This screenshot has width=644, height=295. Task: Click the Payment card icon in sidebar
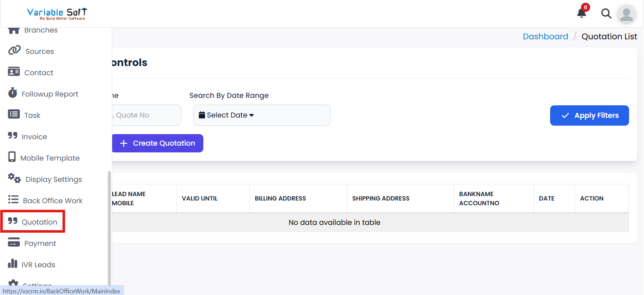(14, 243)
